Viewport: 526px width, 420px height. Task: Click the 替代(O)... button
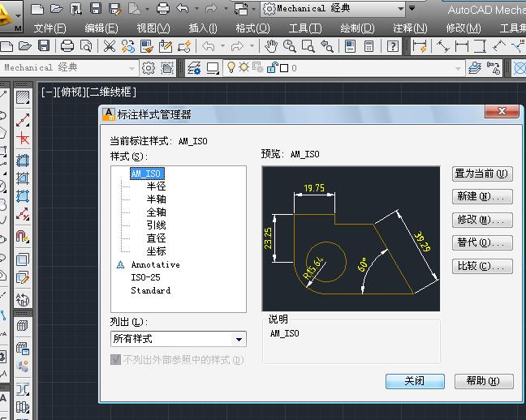(x=482, y=242)
